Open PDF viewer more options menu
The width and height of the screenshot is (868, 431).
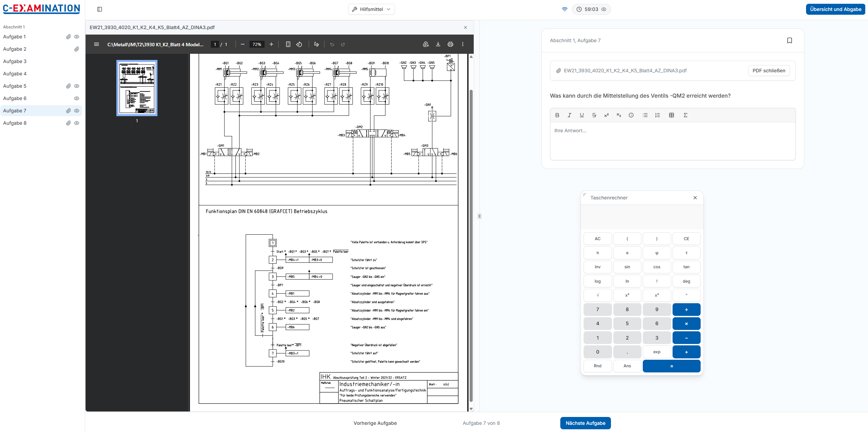[463, 44]
